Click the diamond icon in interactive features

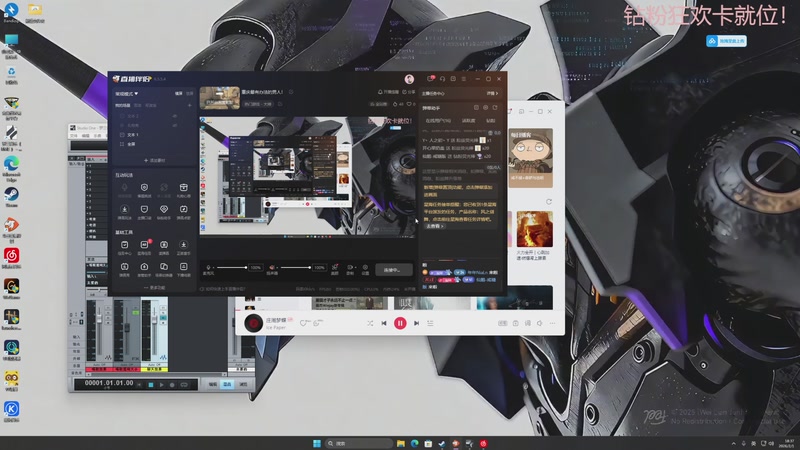164,209
